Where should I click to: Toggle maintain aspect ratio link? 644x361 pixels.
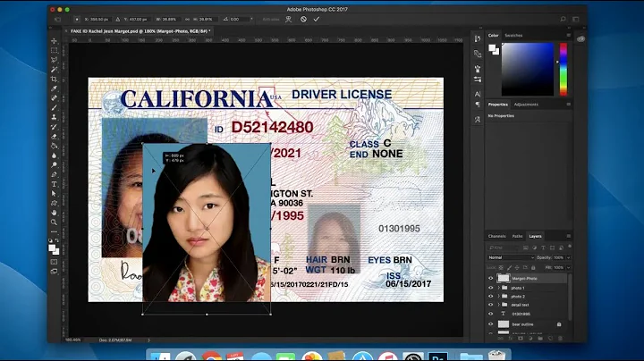click(x=187, y=20)
